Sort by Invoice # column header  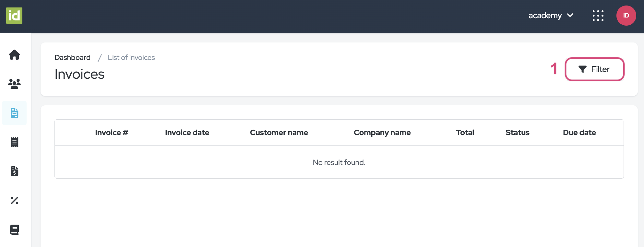(112, 133)
